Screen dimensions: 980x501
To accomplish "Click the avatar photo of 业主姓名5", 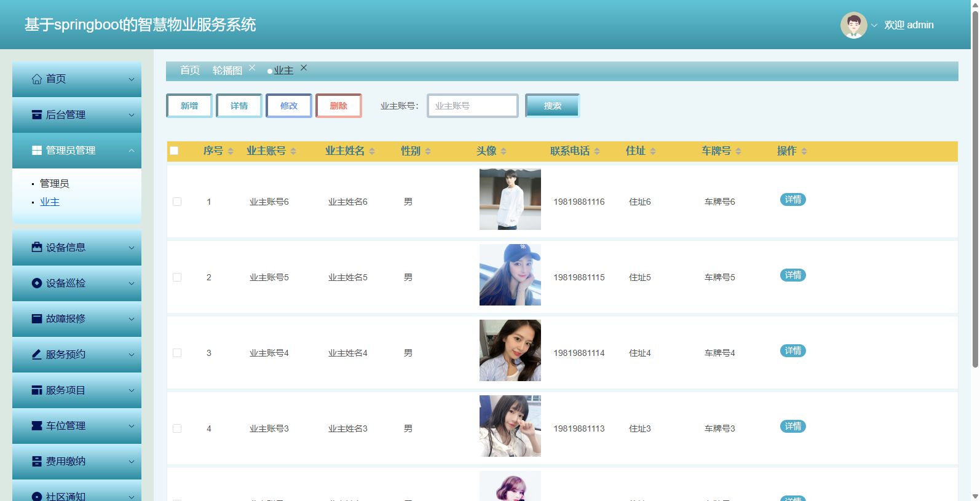I will (510, 275).
